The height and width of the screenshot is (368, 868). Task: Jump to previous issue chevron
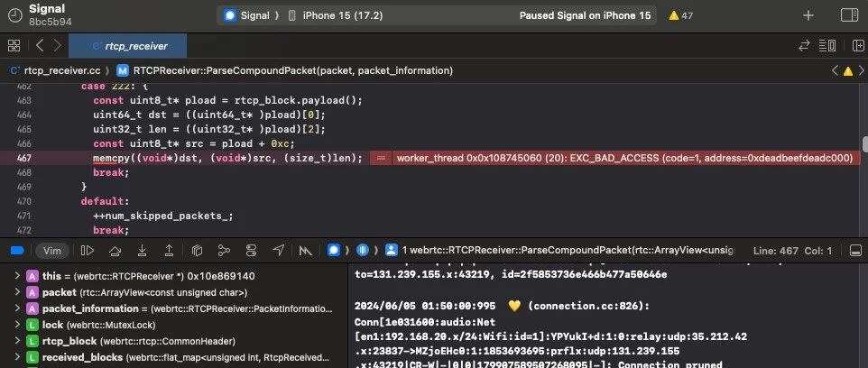pos(835,71)
